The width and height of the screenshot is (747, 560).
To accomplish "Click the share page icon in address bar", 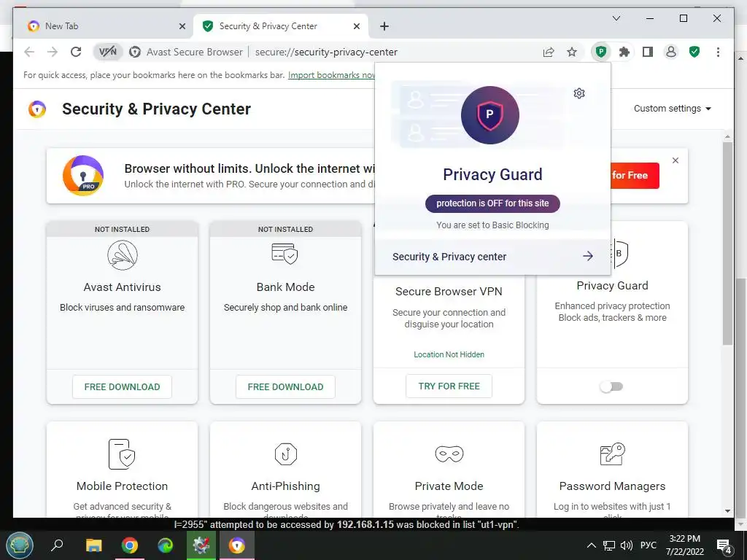I will coord(549,52).
